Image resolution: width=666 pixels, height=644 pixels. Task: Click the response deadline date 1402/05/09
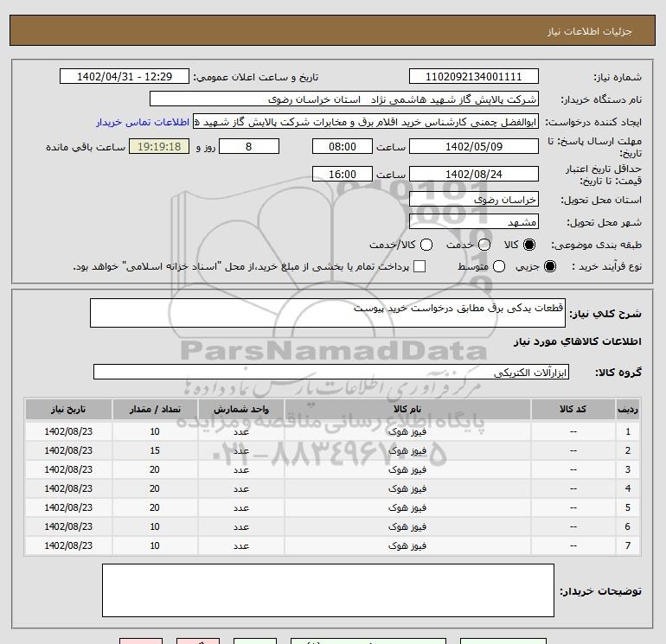(474, 146)
